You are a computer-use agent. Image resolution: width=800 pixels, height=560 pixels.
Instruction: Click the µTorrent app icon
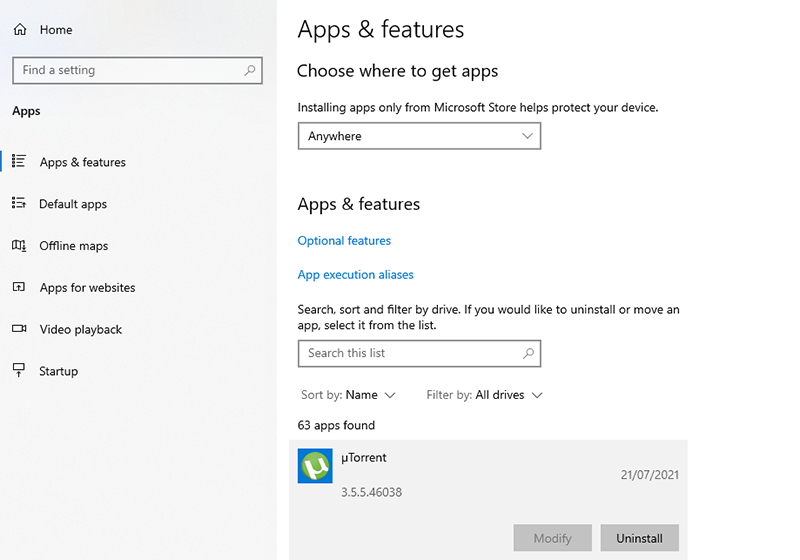pyautogui.click(x=315, y=466)
